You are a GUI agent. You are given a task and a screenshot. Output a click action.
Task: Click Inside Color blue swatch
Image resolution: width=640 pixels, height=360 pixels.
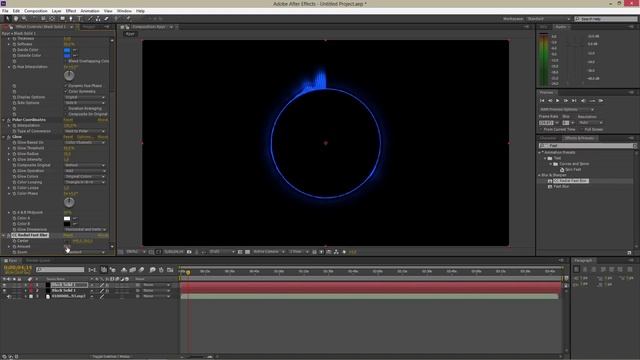click(x=67, y=50)
